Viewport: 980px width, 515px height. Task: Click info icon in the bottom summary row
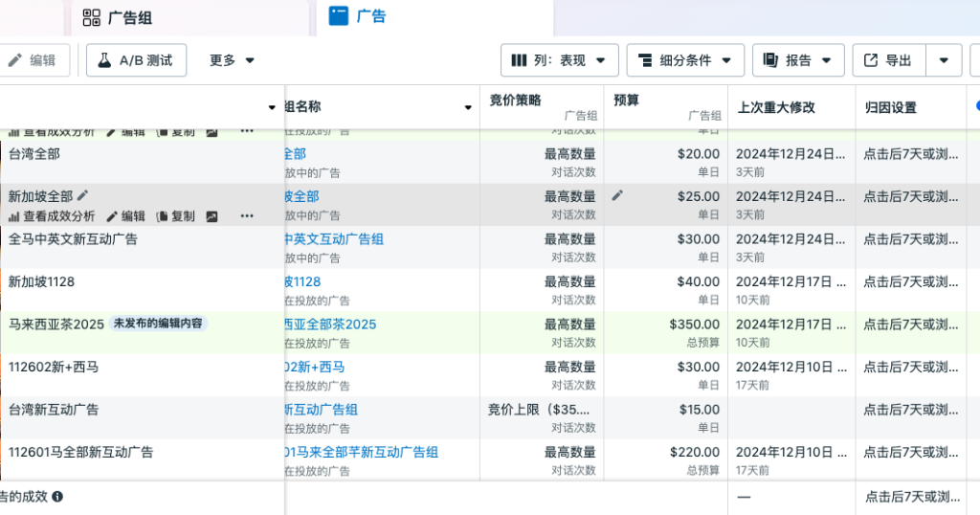[x=57, y=497]
